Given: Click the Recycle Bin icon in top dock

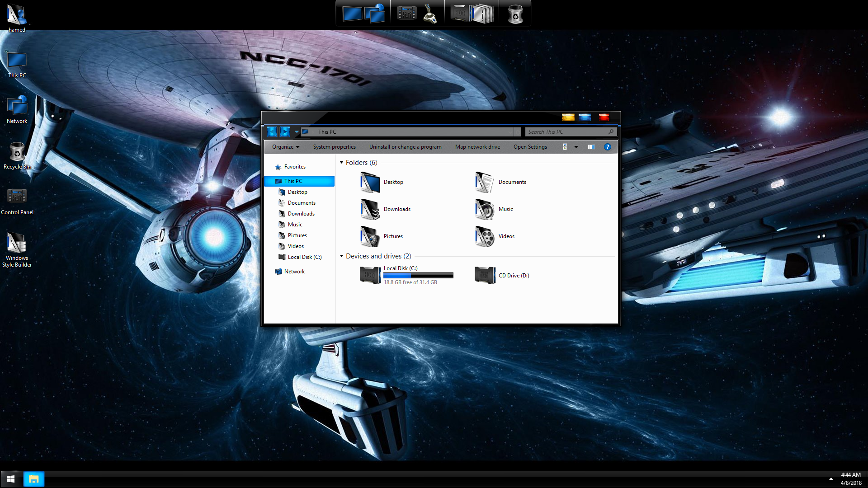Looking at the screenshot, I should tap(515, 14).
